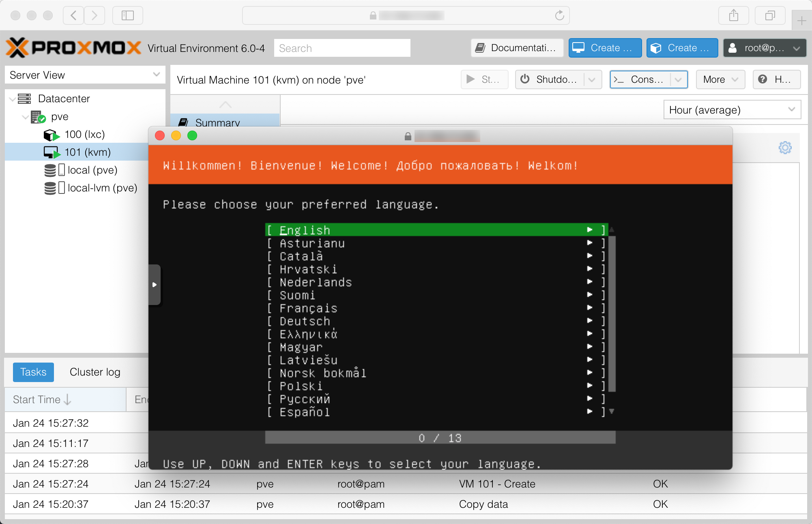
Task: Open the Shutdown dropdown arrow
Action: [592, 79]
